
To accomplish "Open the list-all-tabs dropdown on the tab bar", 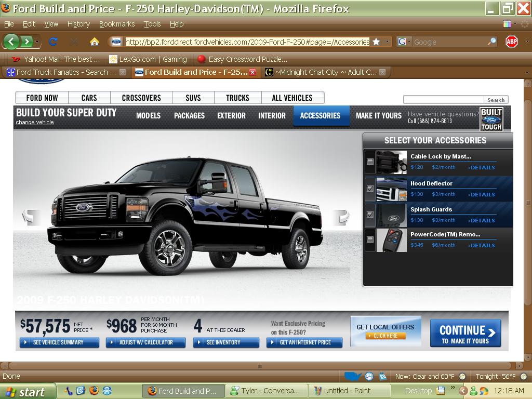I will [527, 72].
